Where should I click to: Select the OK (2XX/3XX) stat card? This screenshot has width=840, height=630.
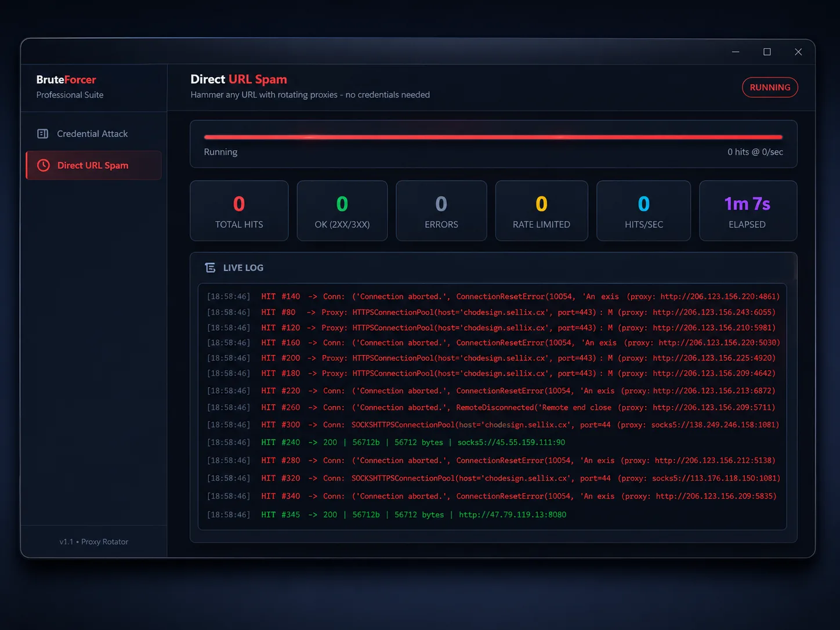(342, 211)
